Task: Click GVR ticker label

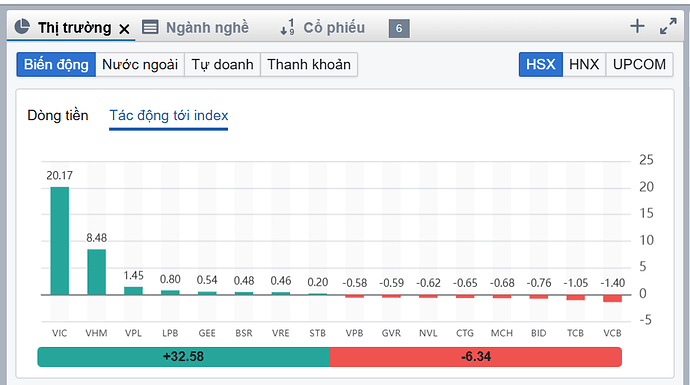Action: tap(391, 333)
